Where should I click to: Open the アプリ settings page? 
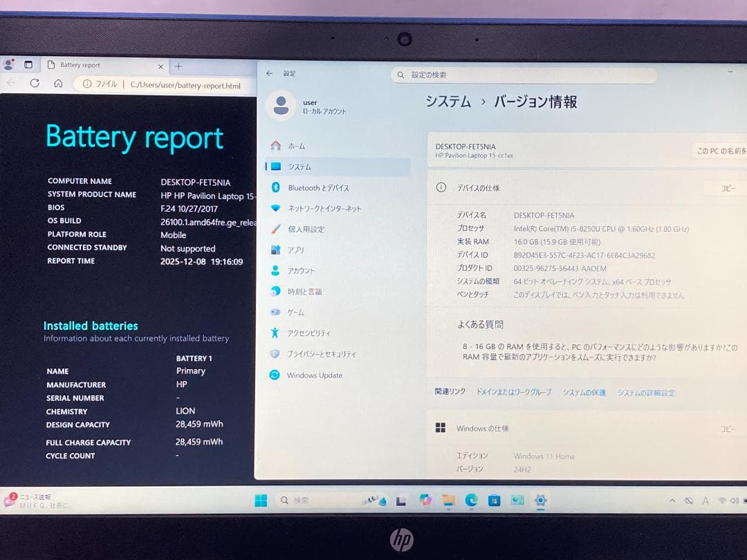[x=296, y=250]
